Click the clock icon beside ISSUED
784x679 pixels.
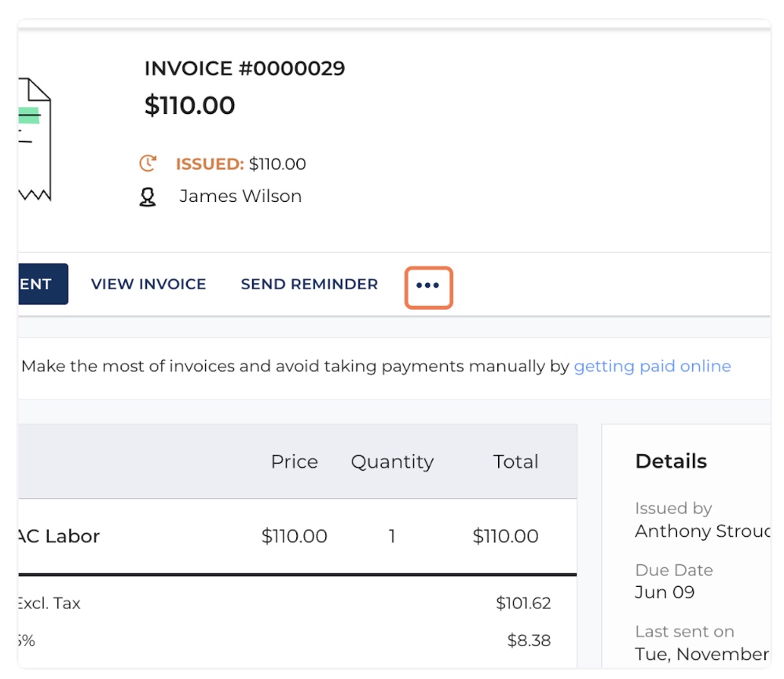point(148,163)
